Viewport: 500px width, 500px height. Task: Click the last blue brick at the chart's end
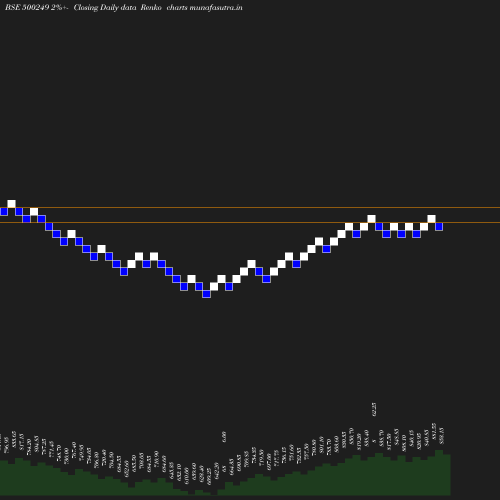[439, 226]
